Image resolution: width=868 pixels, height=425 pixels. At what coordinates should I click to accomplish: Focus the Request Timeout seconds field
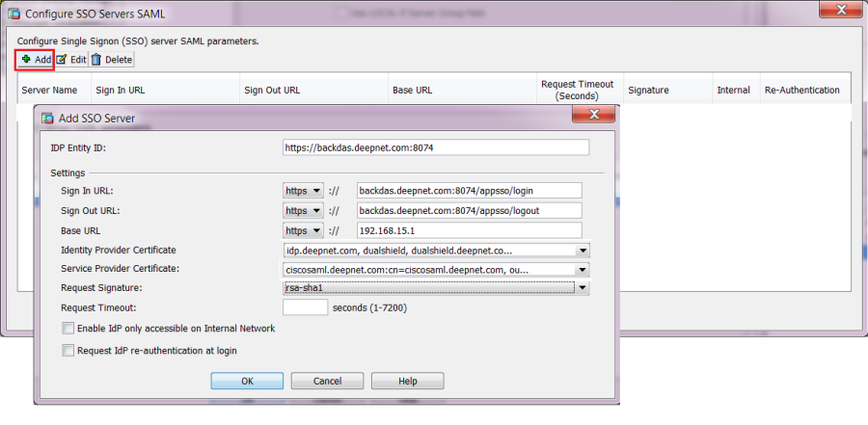coord(305,307)
